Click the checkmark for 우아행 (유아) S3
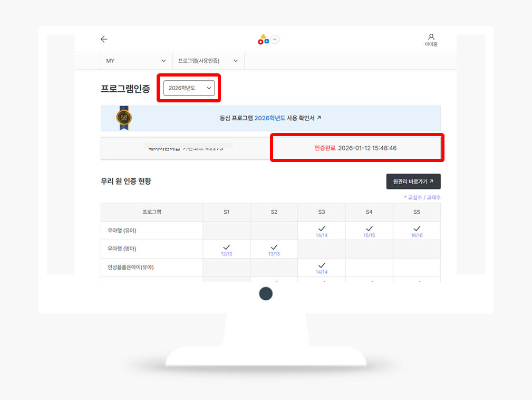Viewport: 532px width, 400px height. (322, 229)
